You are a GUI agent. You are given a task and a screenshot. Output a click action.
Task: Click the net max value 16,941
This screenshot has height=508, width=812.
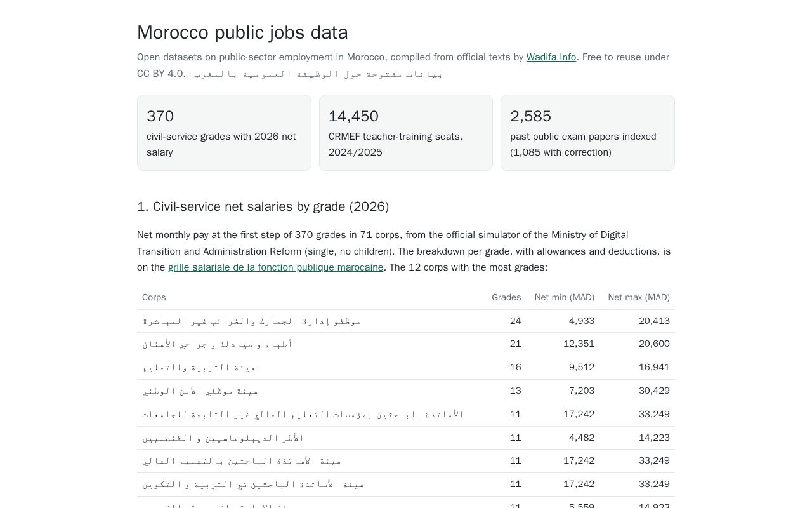pos(654,367)
